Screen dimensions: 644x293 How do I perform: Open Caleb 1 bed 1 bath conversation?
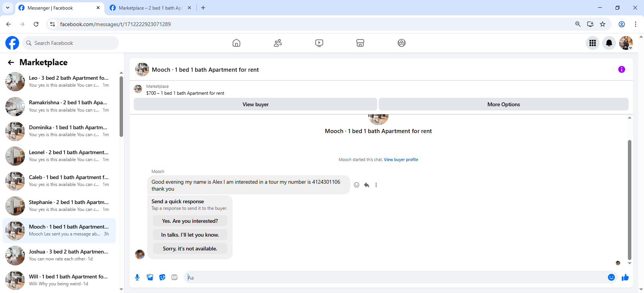59,181
